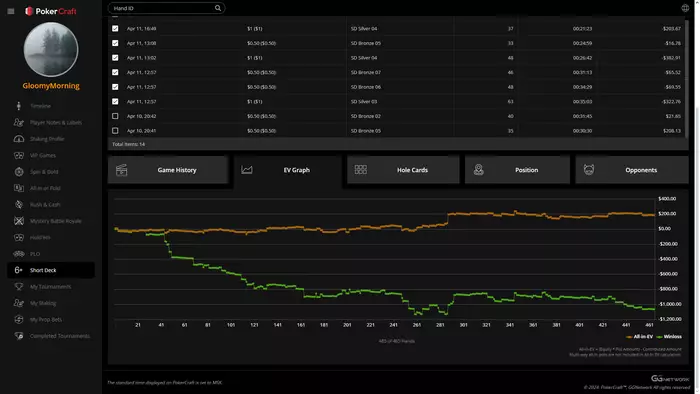
Task: Open My Staking sidebar icon
Action: pyautogui.click(x=19, y=303)
